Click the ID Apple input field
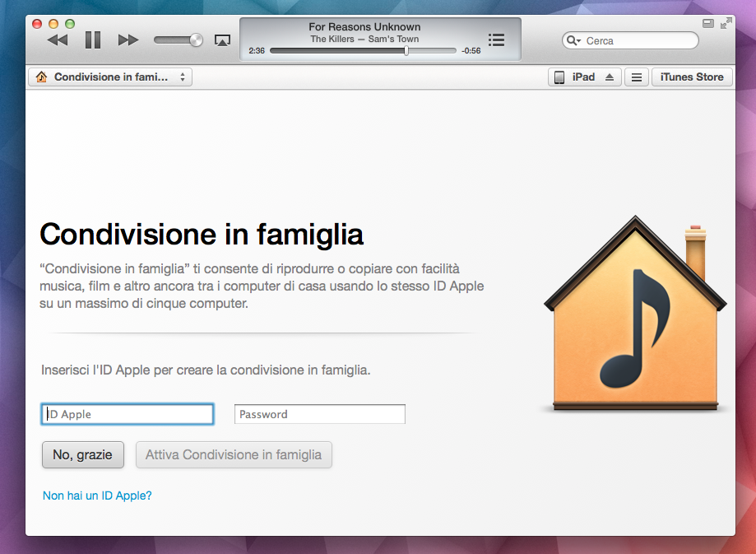Screen dimensions: 756x554 point(128,414)
